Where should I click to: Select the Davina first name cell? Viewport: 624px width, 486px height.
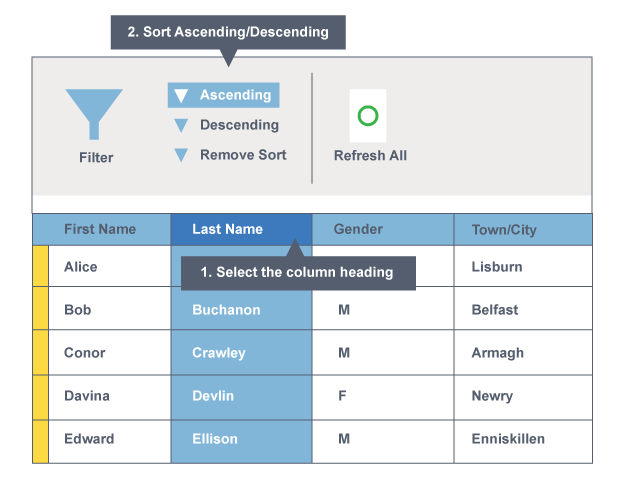click(x=87, y=396)
